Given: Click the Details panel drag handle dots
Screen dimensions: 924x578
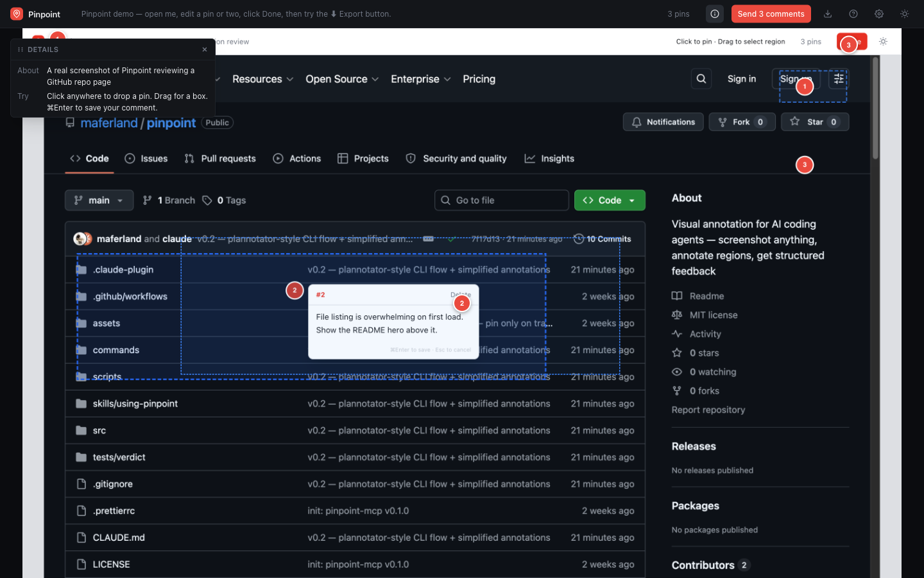Looking at the screenshot, I should (x=21, y=49).
